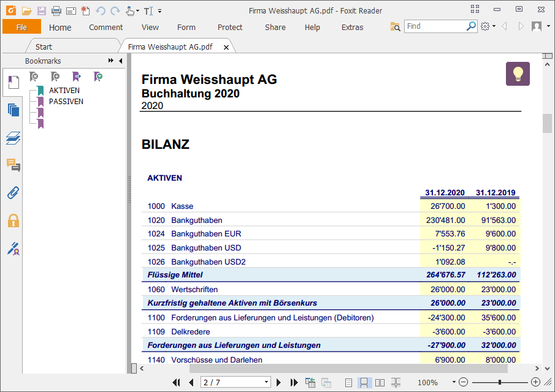Click the go to bookmark destination icon
Viewport: 555px width, 392px height.
click(77, 77)
